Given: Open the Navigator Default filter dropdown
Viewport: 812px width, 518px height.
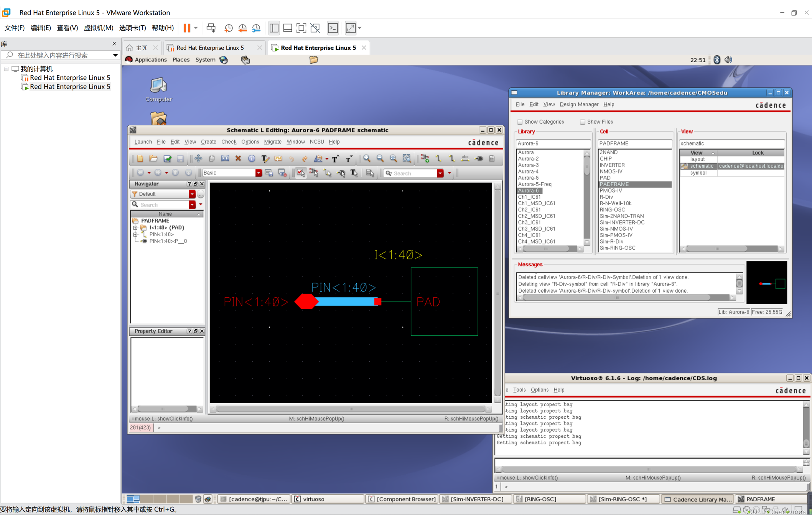Looking at the screenshot, I should pyautogui.click(x=192, y=194).
